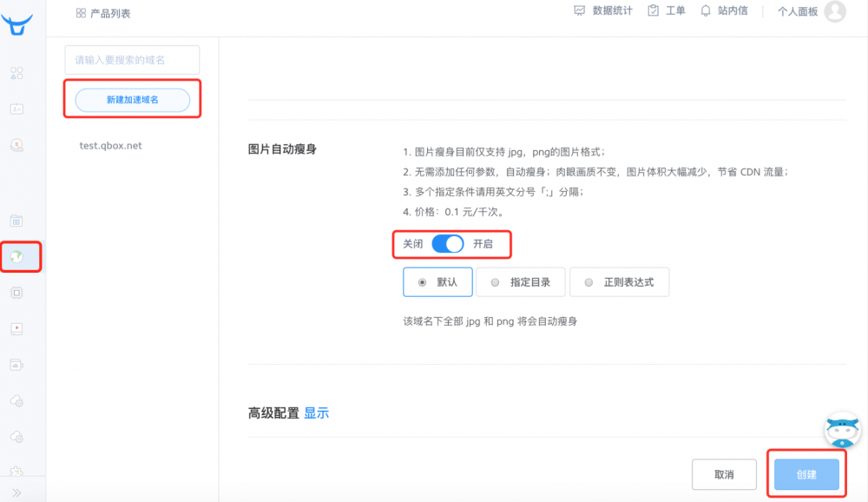868x502 pixels.
Task: Open the robot mascot help assistant
Action: 842,429
